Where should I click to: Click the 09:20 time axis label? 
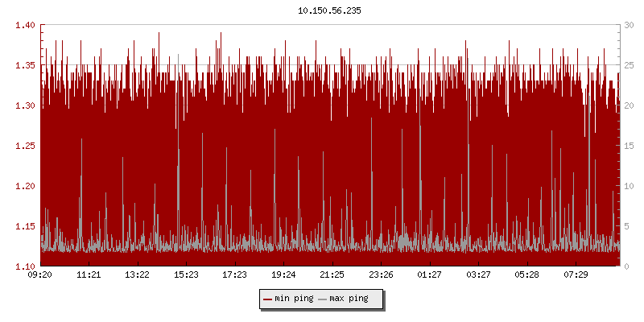(x=40, y=275)
